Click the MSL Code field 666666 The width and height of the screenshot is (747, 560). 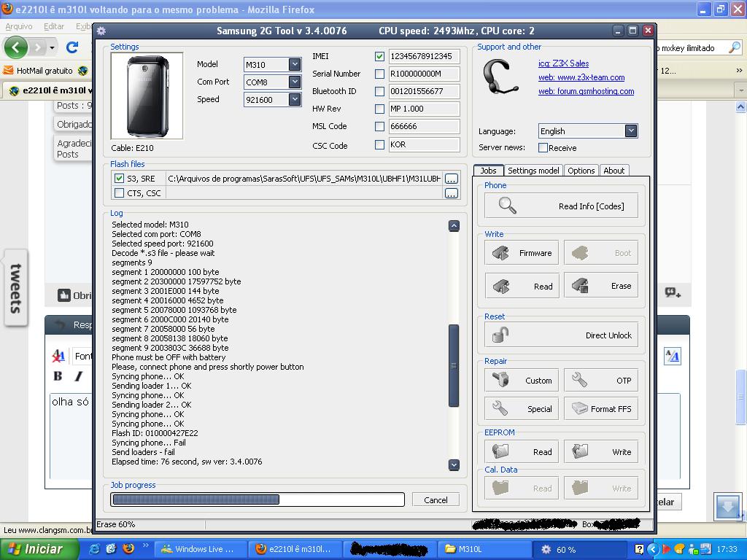pyautogui.click(x=424, y=126)
